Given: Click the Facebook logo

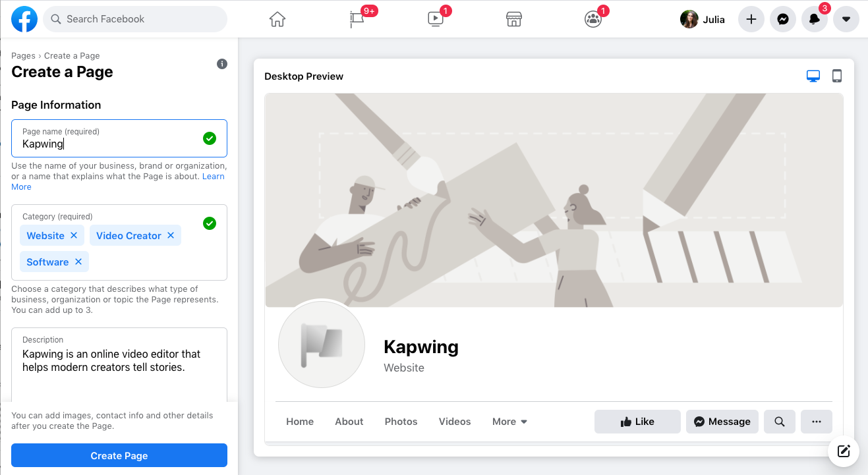Looking at the screenshot, I should coord(24,20).
